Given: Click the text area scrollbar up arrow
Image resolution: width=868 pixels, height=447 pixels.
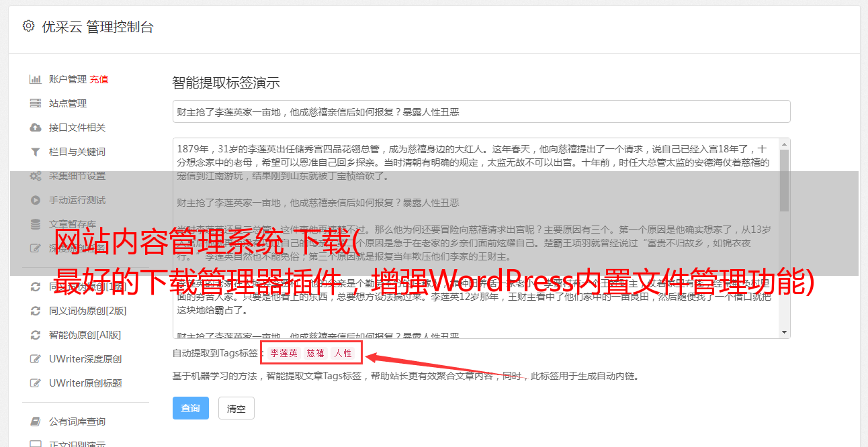Looking at the screenshot, I should click(x=784, y=144).
